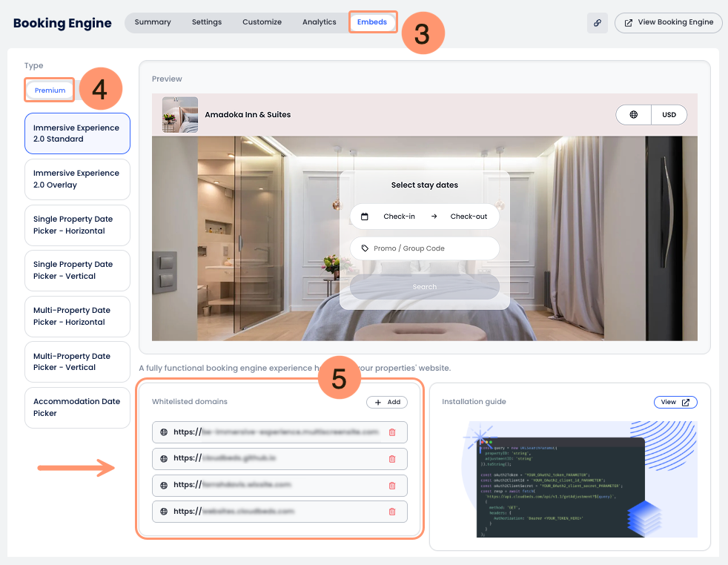Click the Amadoka Inn & Suites name

pyautogui.click(x=248, y=115)
